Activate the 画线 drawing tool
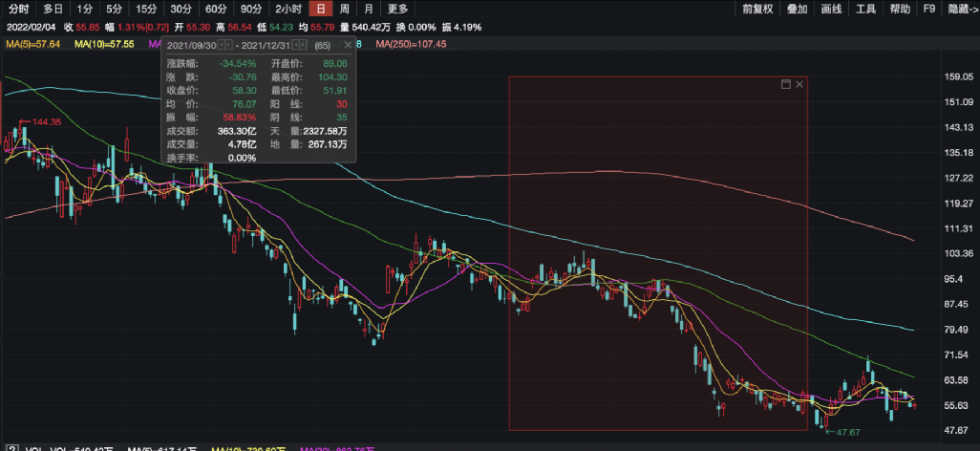This screenshot has width=980, height=451. tap(831, 9)
